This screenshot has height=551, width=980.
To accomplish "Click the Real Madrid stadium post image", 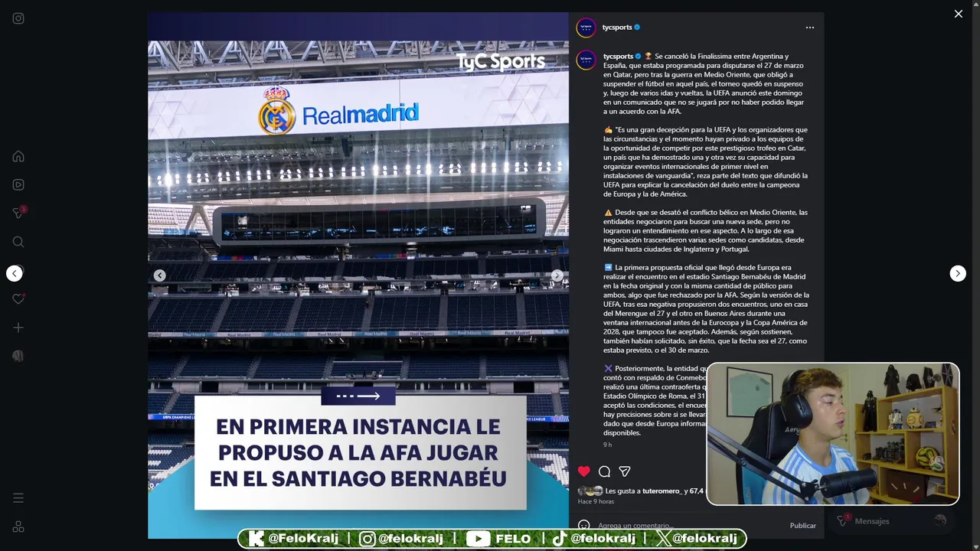I will pos(358,275).
